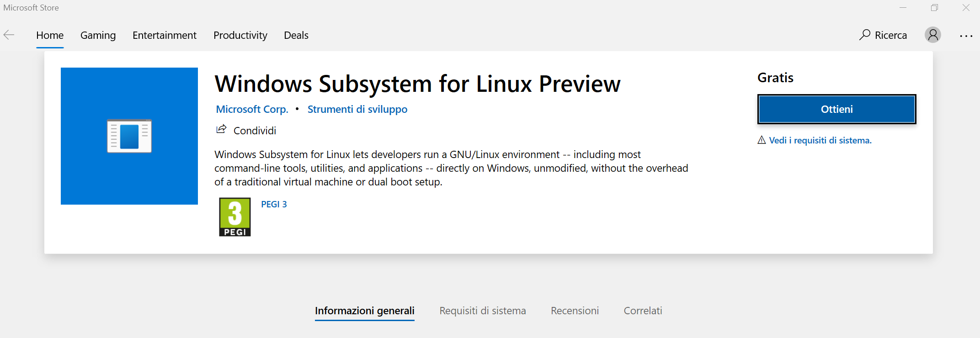Viewport: 980px width, 338px height.
Task: Click the Microsoft Corp. publisher link
Action: (252, 109)
